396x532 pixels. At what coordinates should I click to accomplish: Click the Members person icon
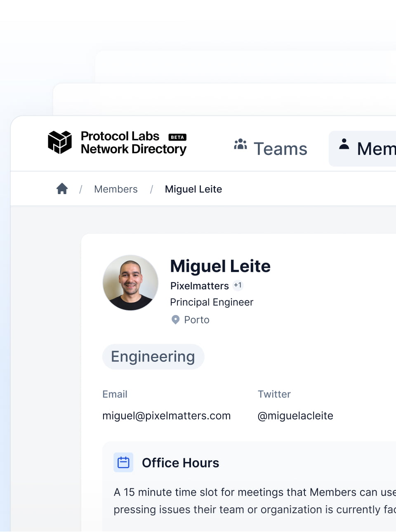tap(344, 144)
